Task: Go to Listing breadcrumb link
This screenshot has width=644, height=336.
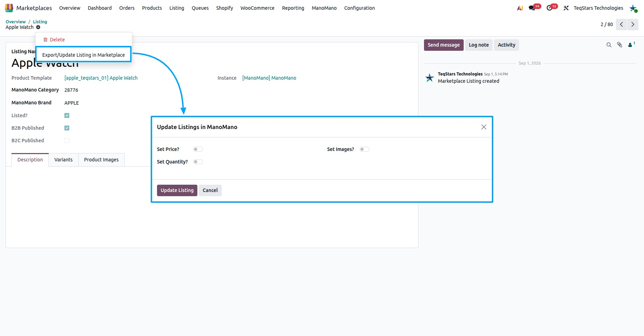Action: point(40,22)
